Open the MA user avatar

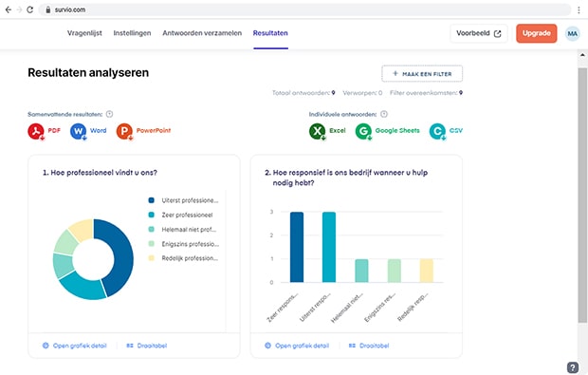(x=572, y=33)
